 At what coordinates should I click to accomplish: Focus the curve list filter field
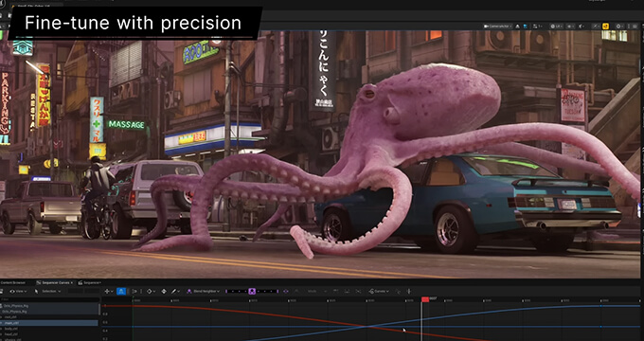pyautogui.click(x=49, y=299)
